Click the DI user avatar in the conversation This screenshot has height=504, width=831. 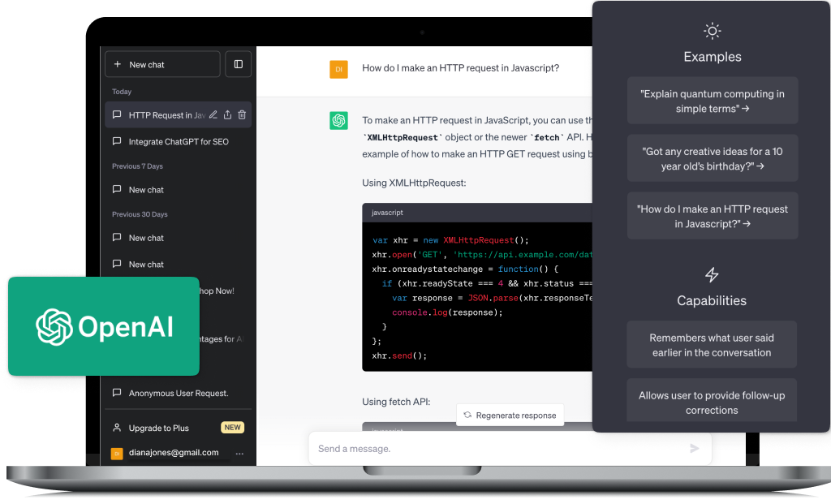click(x=338, y=70)
